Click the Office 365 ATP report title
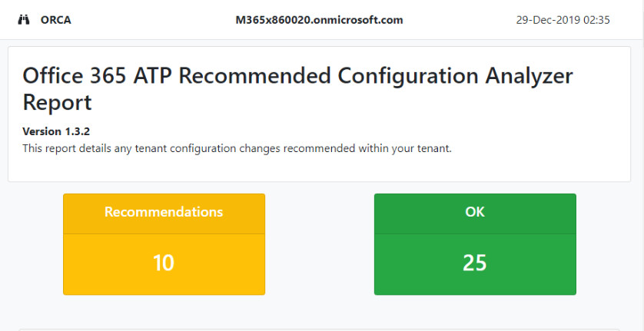 pos(297,89)
